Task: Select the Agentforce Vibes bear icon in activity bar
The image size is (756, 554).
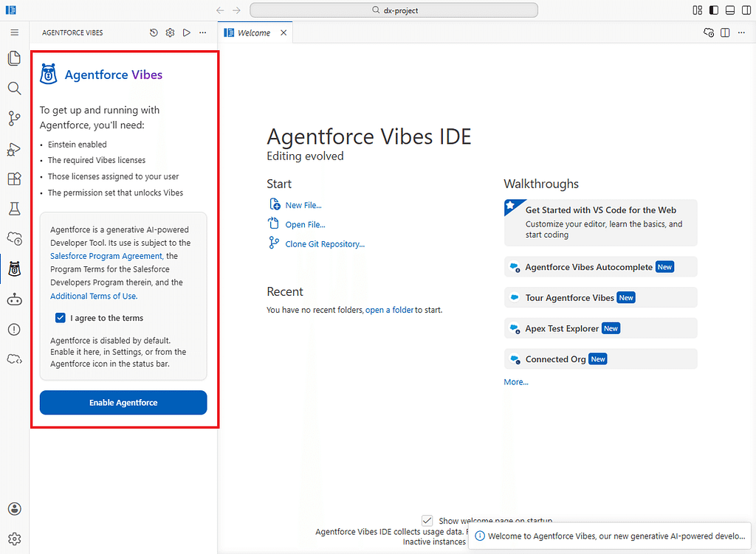Action: pos(15,269)
